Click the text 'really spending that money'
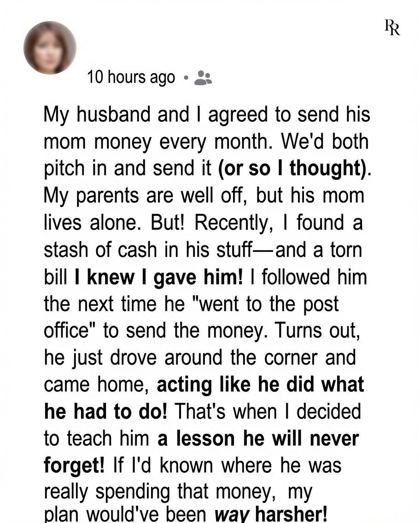Viewport: 420px width, 523px height. coord(160,492)
